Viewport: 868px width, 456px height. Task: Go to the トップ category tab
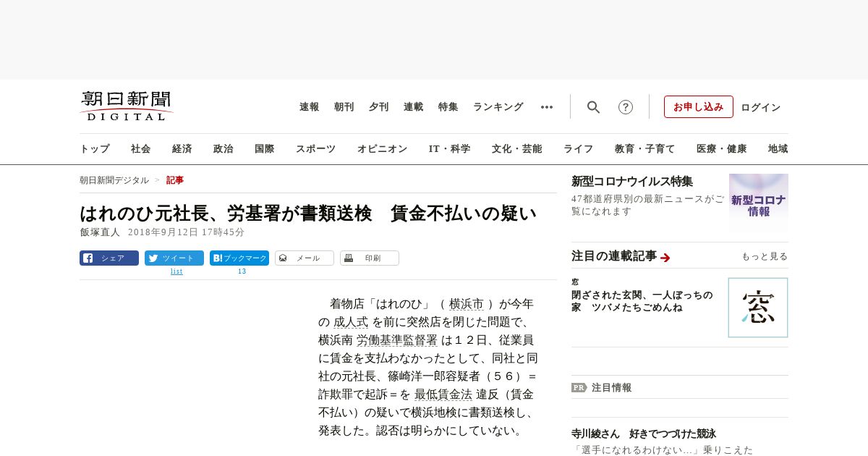95,149
